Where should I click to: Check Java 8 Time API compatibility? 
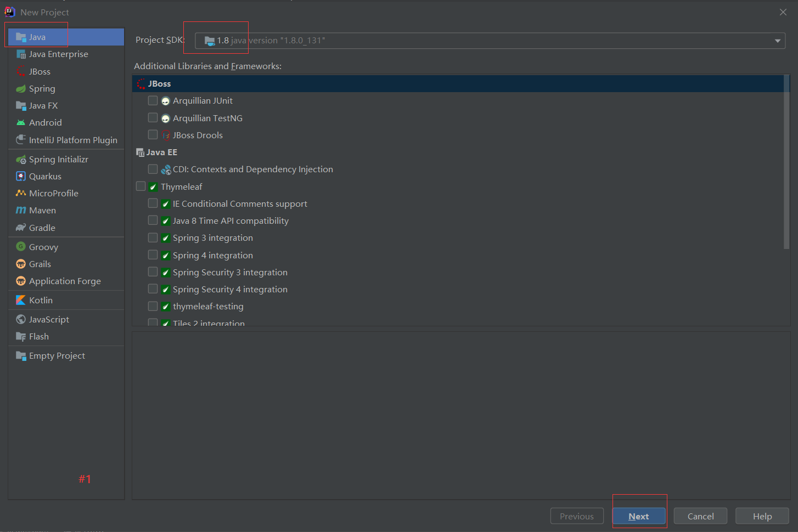tap(153, 220)
